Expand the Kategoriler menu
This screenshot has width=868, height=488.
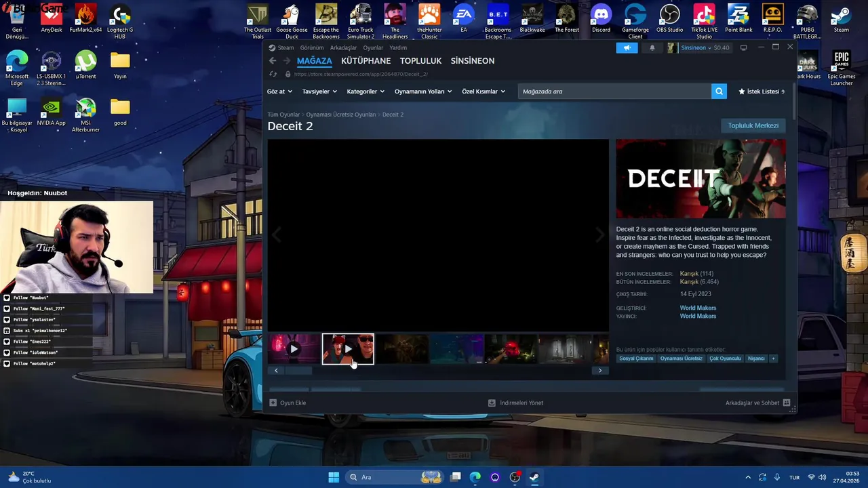coord(366,91)
